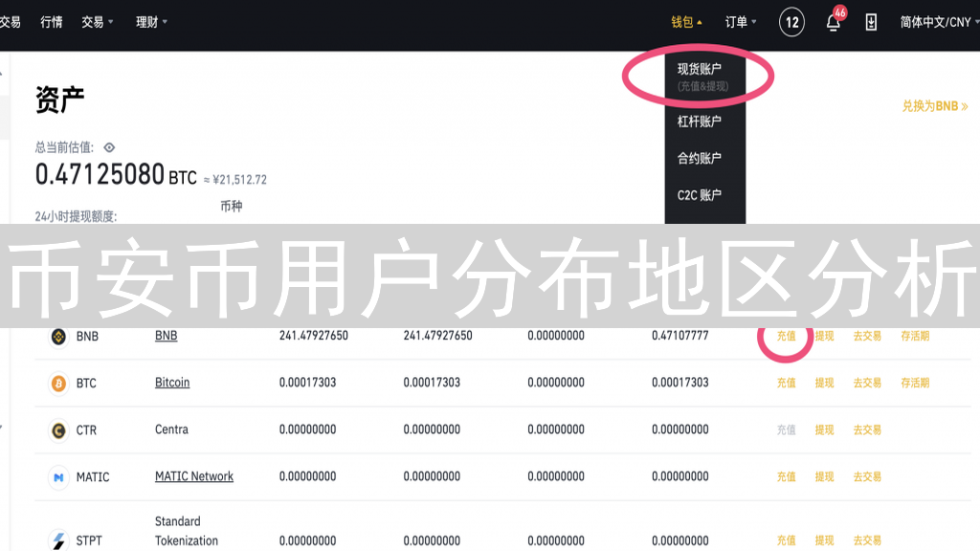Viewport: 980px width, 551px height.
Task: Select 杠杆账户 from wallet menu
Action: tap(700, 121)
